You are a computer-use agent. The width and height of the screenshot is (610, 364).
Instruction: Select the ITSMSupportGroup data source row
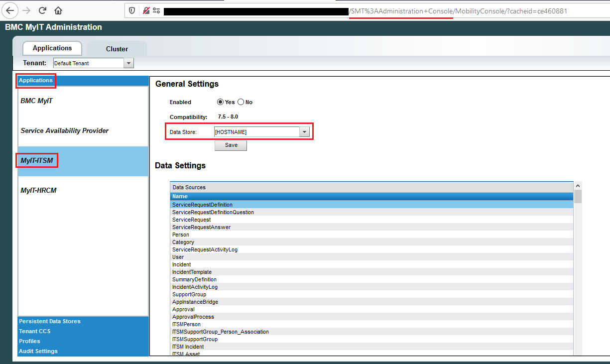point(372,339)
